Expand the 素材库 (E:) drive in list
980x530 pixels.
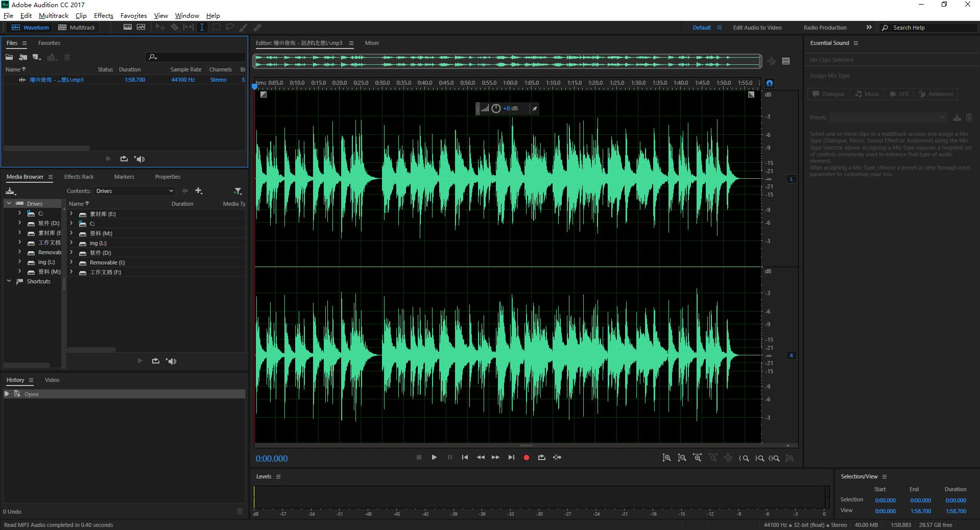click(71, 214)
